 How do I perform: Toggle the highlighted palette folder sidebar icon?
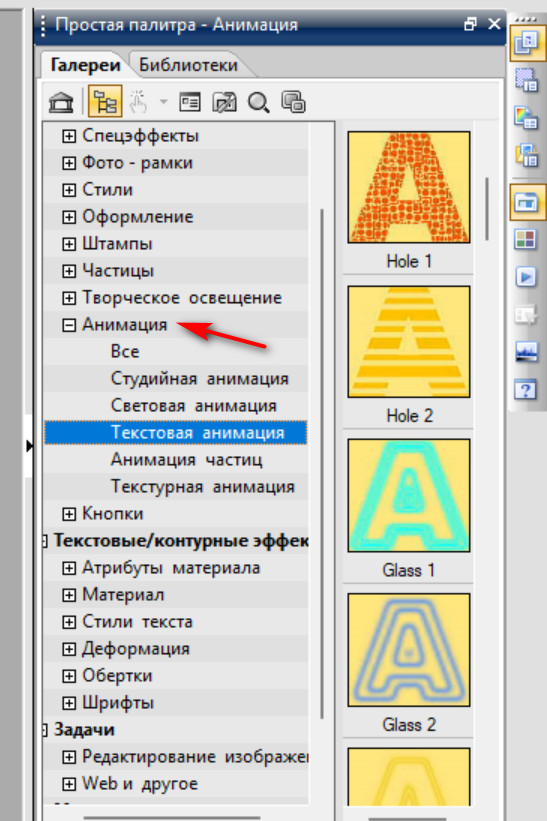pyautogui.click(x=528, y=202)
